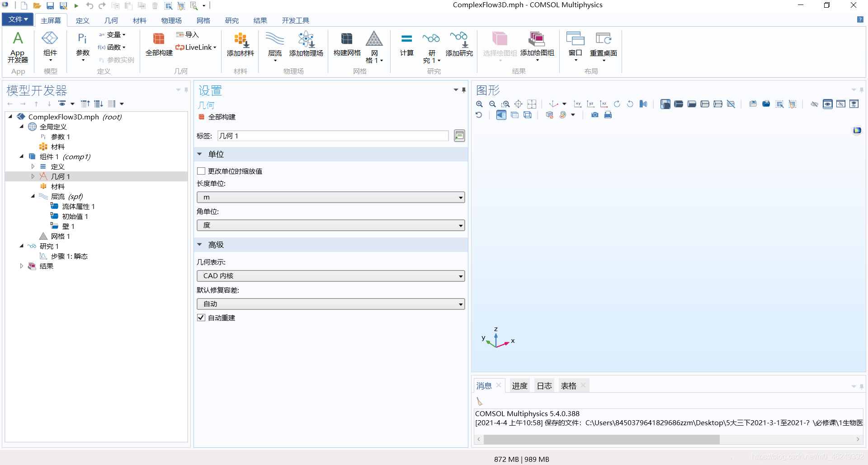Switch to the xz view
This screenshot has height=465, width=868.
point(604,104)
